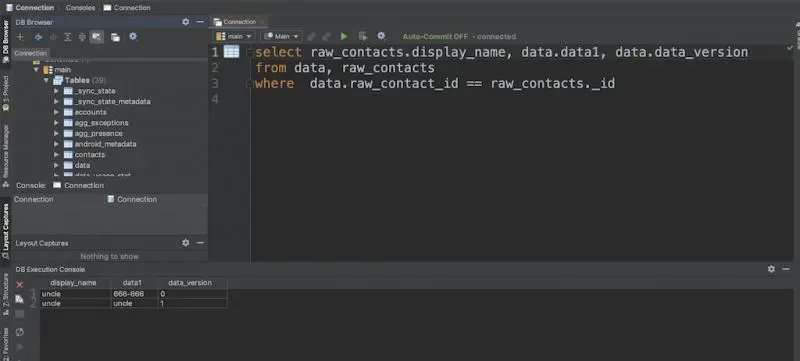Viewport: 800px width, 361px height.
Task: Open the Favorites side tab
Action: [6, 343]
